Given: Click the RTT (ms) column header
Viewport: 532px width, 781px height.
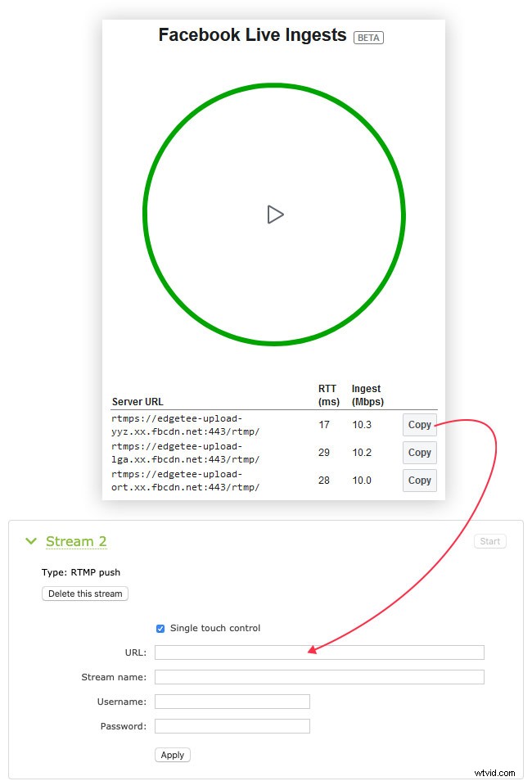Looking at the screenshot, I should tap(329, 395).
